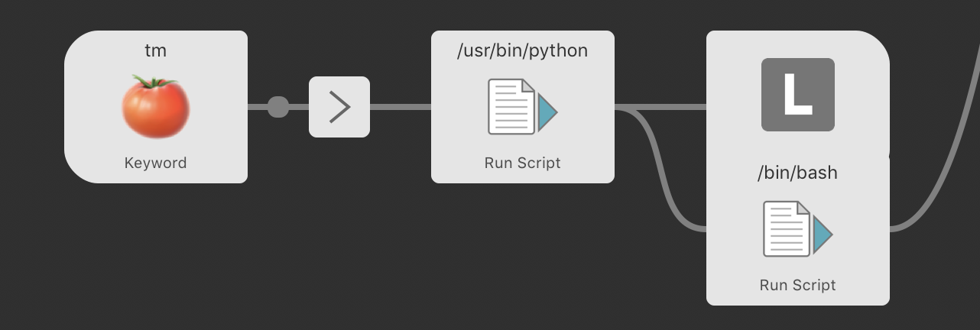
Task: Click "Run Script" label under the bash node
Action: click(797, 285)
